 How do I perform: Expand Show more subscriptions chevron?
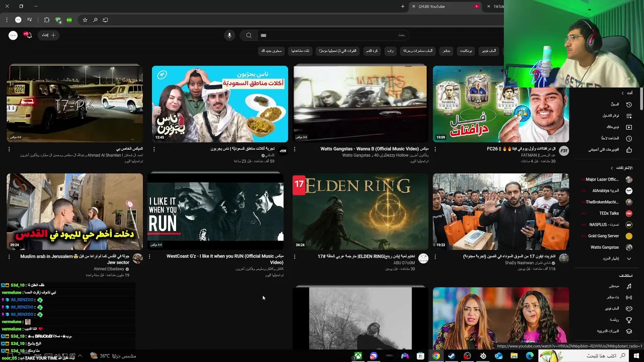click(629, 258)
